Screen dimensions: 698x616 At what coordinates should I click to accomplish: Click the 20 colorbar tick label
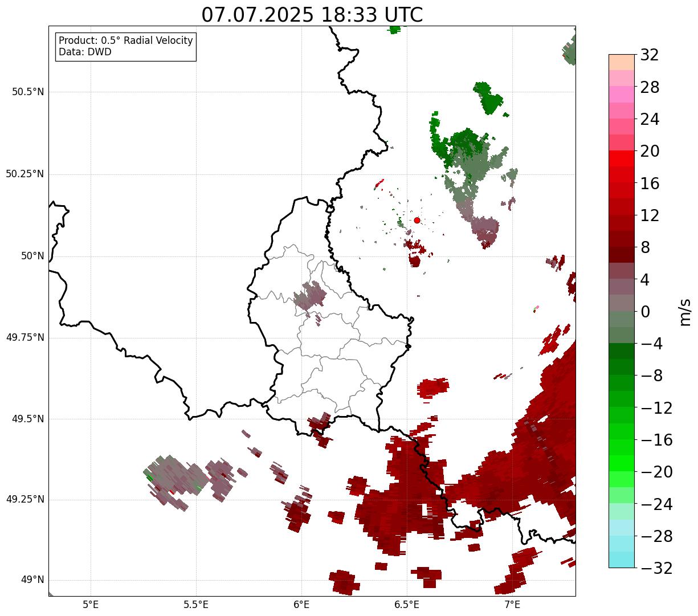tap(650, 152)
